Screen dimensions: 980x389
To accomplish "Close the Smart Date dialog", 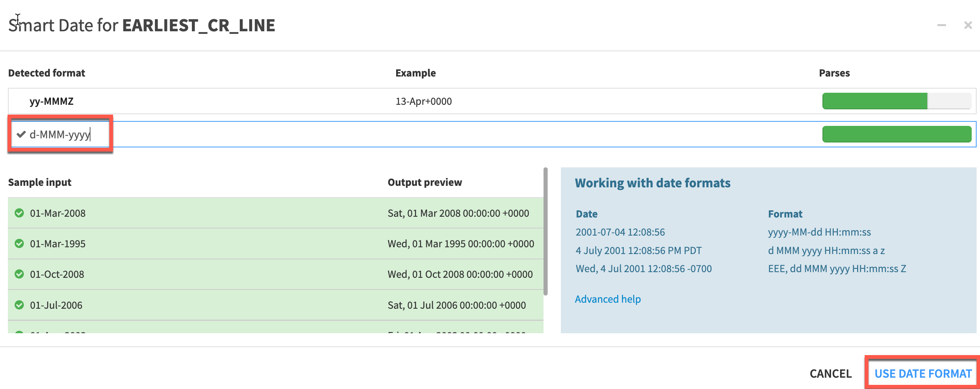I will 968,25.
